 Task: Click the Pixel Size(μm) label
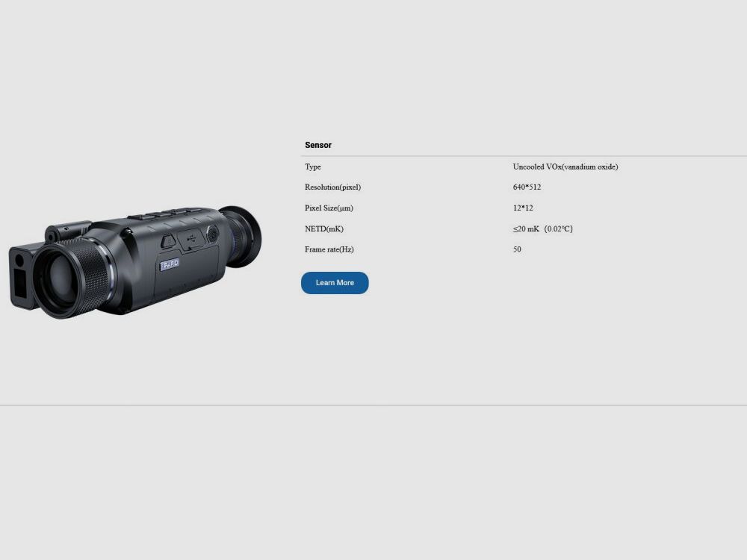[x=329, y=208]
